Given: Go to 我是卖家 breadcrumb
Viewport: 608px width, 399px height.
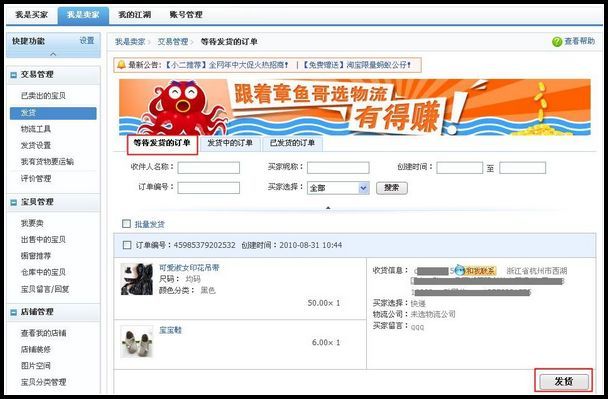Looking at the screenshot, I should tap(130, 41).
